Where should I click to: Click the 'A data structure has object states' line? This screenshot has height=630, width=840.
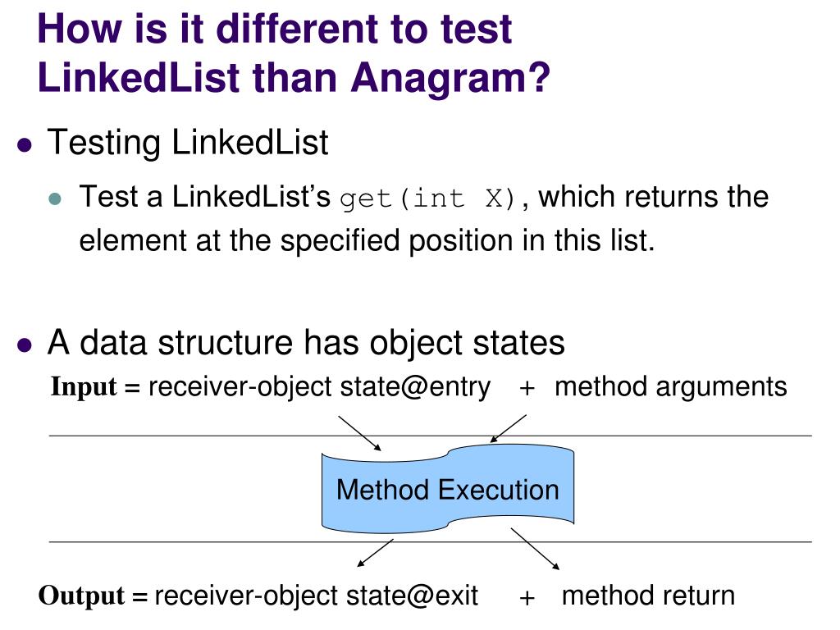pyautogui.click(x=306, y=342)
